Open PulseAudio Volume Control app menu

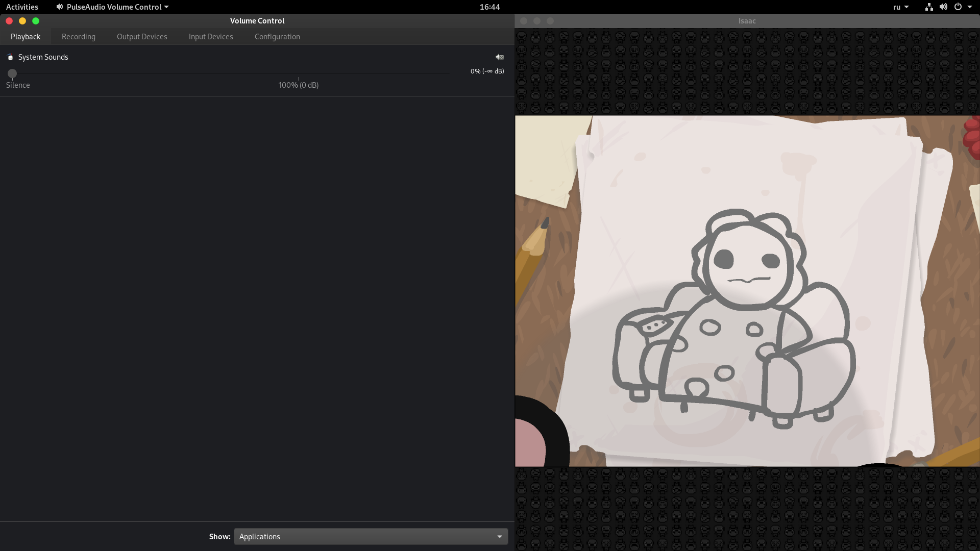(112, 7)
